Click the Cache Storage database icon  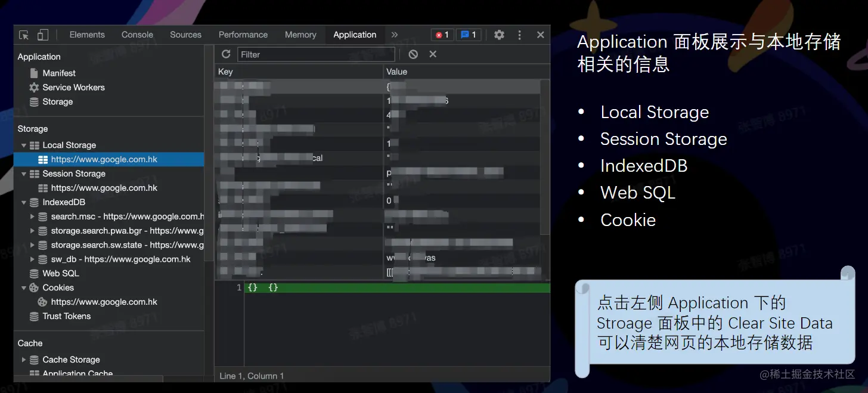tap(34, 360)
